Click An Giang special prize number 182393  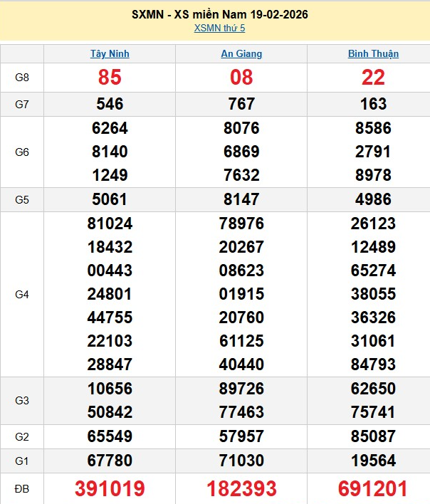[x=241, y=489]
